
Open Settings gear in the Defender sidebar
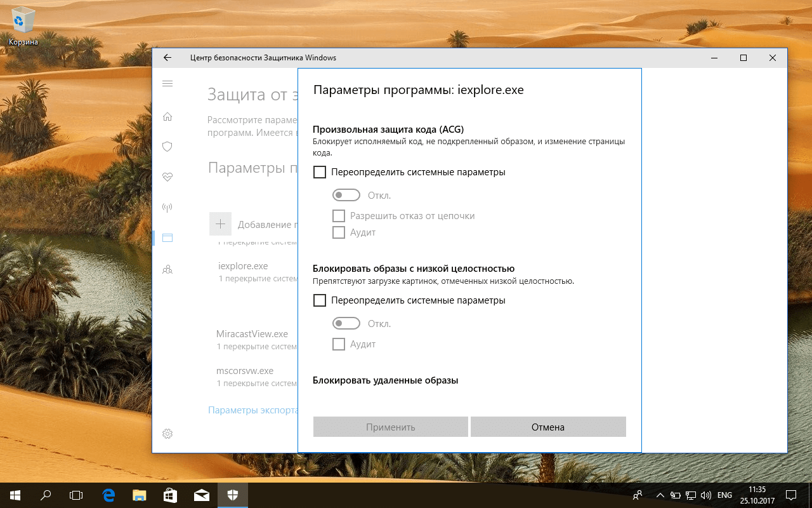pyautogui.click(x=167, y=434)
